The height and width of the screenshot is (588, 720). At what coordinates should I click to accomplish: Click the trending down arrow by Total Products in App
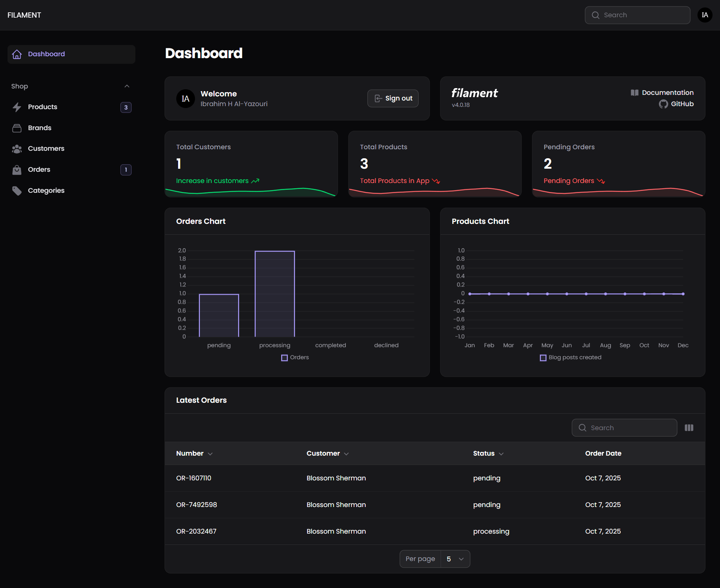click(x=436, y=181)
